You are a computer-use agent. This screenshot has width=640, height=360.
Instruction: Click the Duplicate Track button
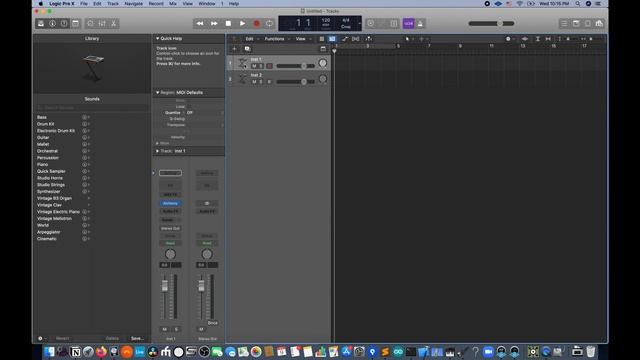247,49
